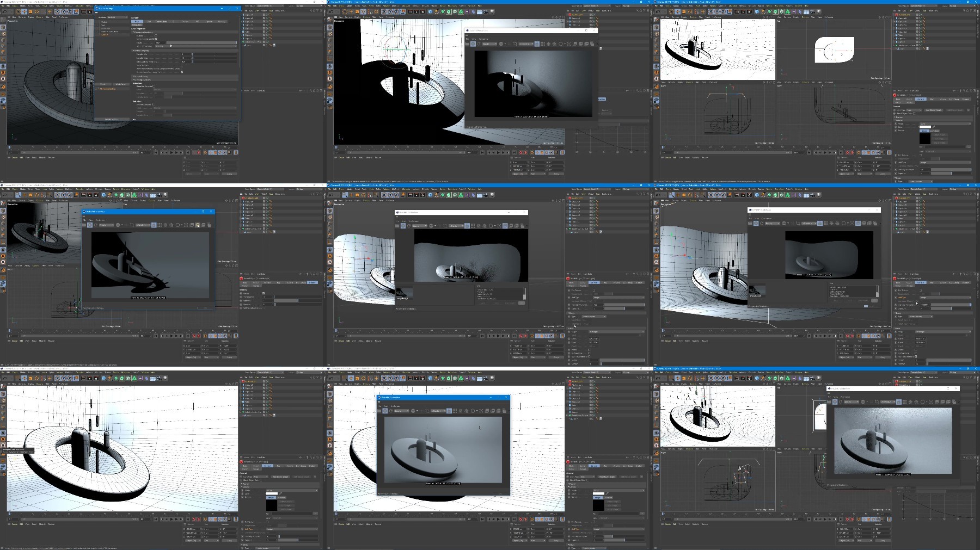This screenshot has height=550, width=980.
Task: Switch to AOV tab in Render Settings
Action: pyautogui.click(x=149, y=21)
